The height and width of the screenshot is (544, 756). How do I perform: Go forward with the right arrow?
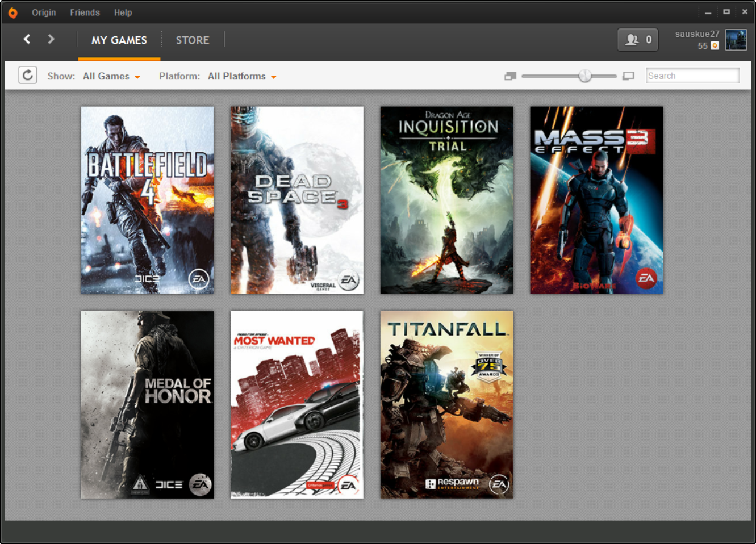51,39
